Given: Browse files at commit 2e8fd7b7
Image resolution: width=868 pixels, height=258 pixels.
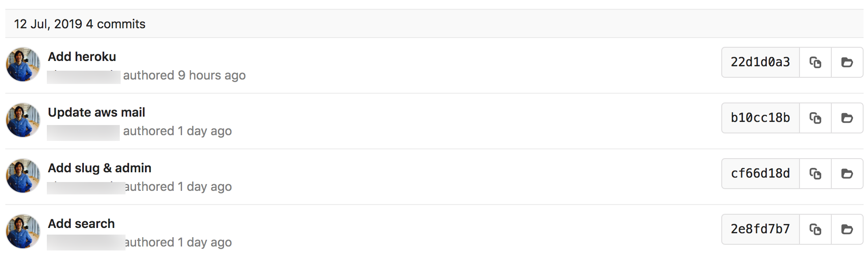Looking at the screenshot, I should (x=847, y=229).
